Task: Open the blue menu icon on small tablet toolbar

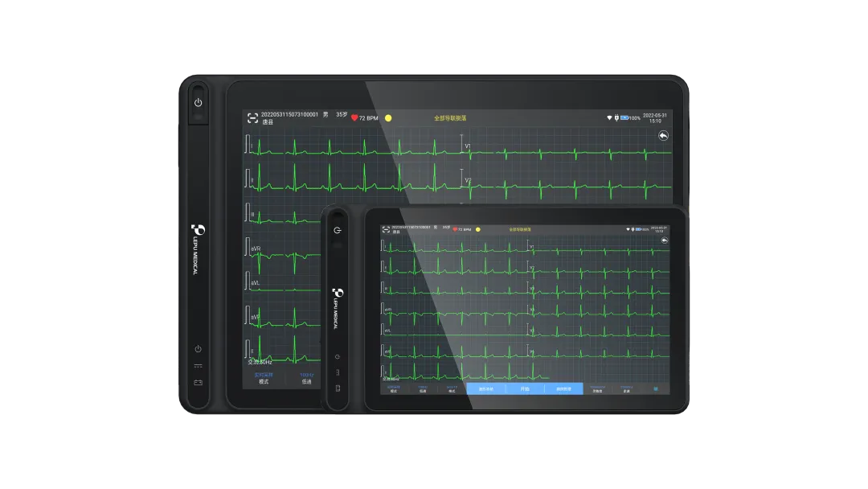Action: coord(656,388)
